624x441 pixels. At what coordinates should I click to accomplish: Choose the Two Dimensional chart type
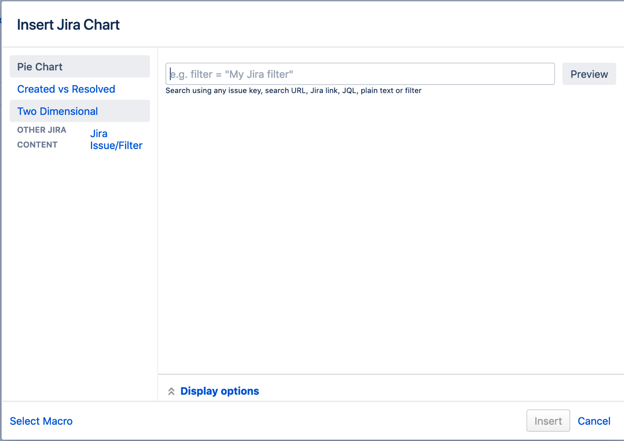pyautogui.click(x=80, y=111)
